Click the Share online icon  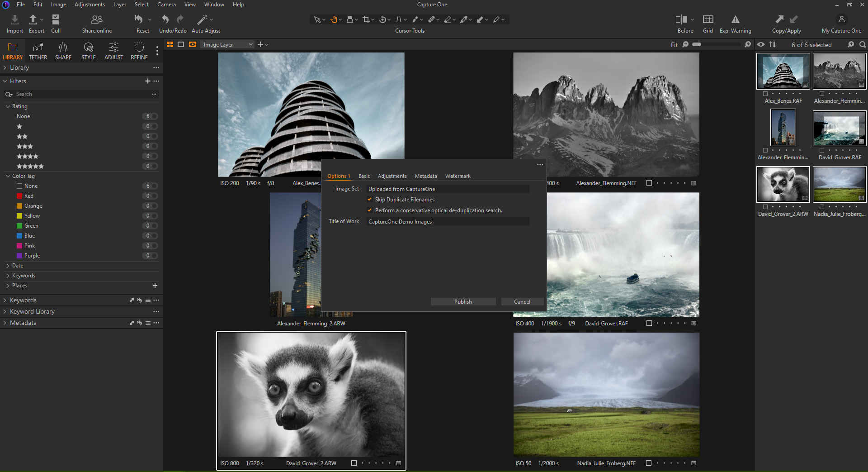tap(97, 20)
